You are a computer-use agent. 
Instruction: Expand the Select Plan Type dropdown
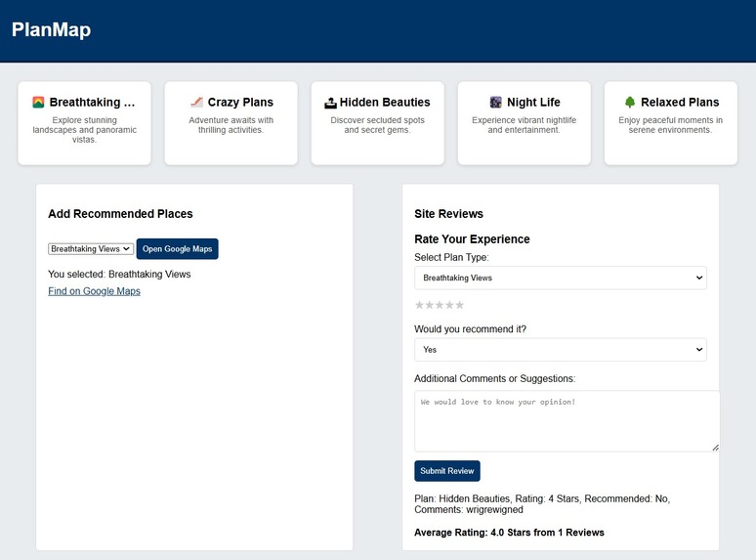561,278
